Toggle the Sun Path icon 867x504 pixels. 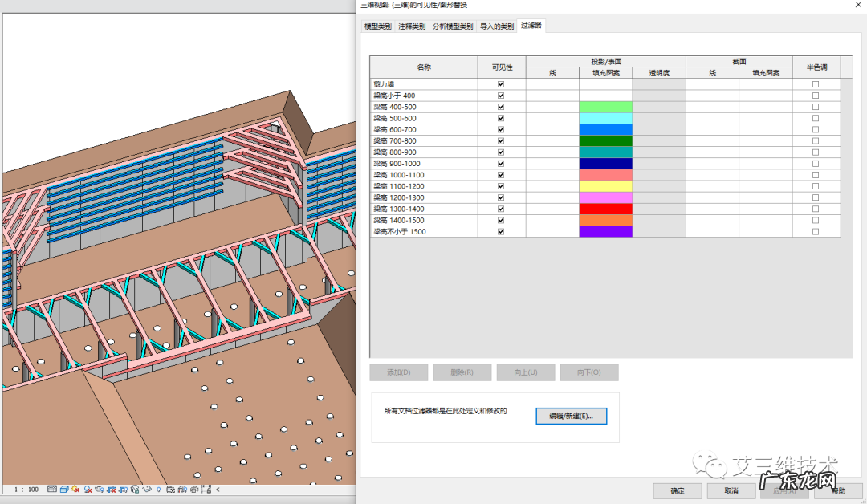[75, 489]
